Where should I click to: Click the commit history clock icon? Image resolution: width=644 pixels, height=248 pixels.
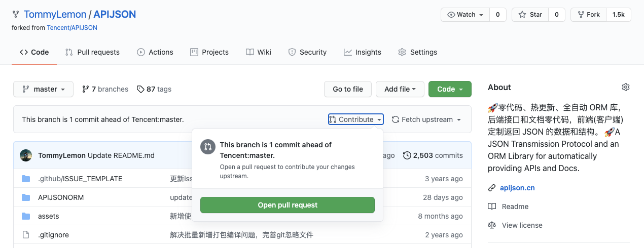pyautogui.click(x=407, y=155)
